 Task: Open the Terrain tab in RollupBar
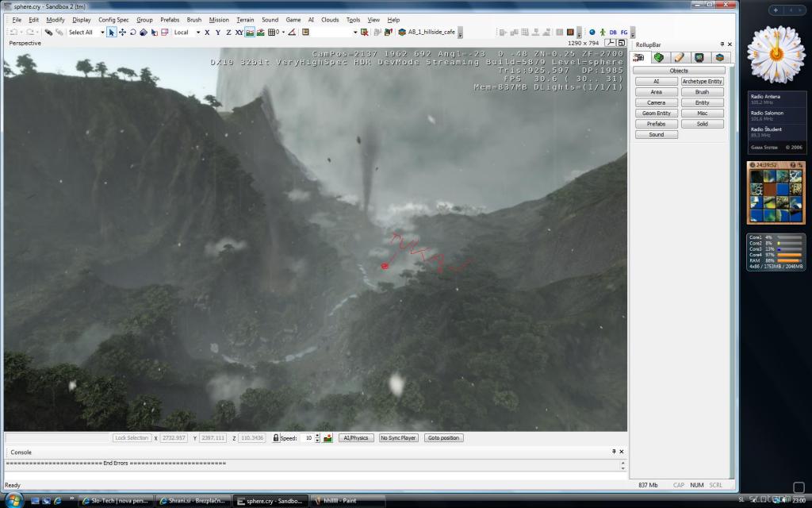[659, 57]
